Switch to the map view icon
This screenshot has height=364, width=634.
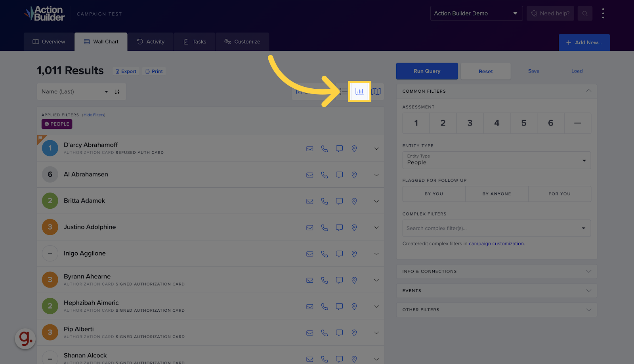click(376, 91)
